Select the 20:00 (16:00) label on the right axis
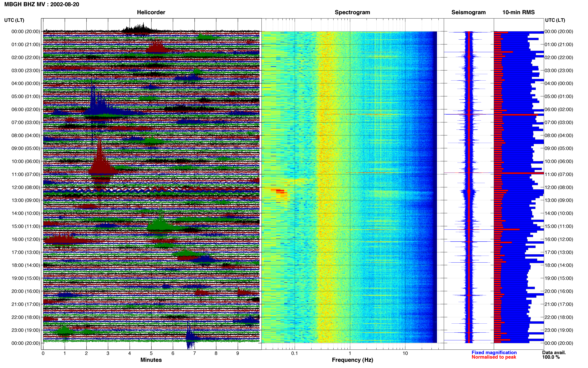This screenshot has width=588, height=368. [x=559, y=291]
